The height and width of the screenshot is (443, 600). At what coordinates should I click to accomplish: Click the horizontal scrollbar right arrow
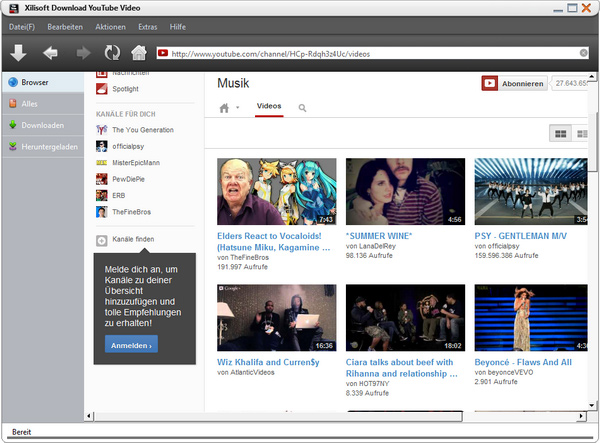coord(582,416)
